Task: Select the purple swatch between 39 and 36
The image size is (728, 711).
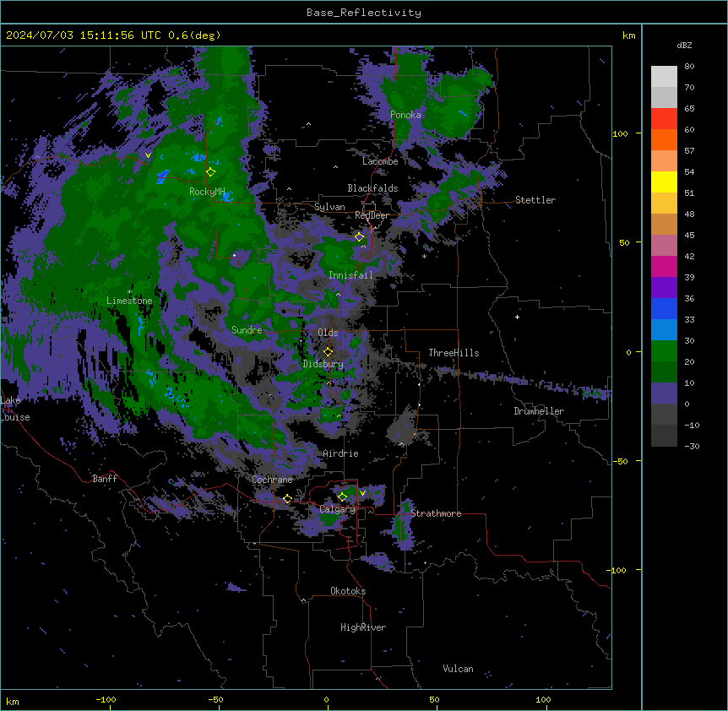Action: 664,287
